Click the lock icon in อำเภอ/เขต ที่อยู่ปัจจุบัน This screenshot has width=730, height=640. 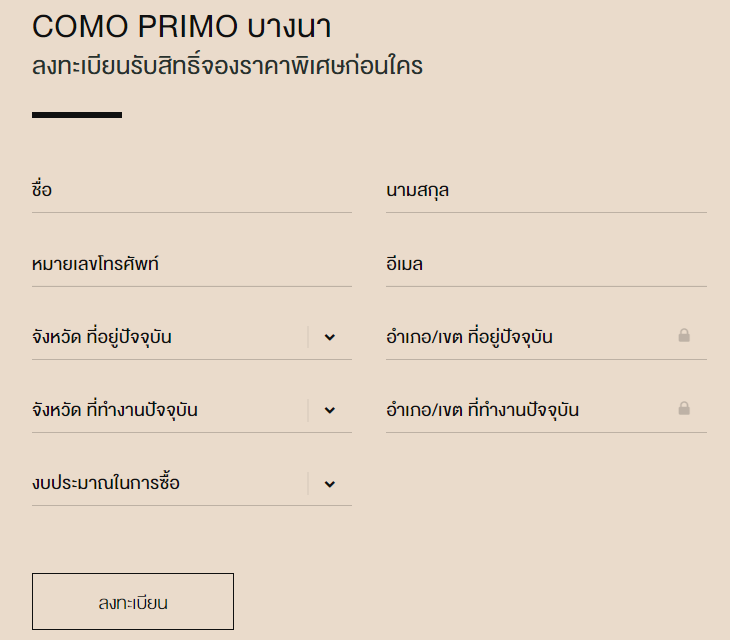[684, 336]
